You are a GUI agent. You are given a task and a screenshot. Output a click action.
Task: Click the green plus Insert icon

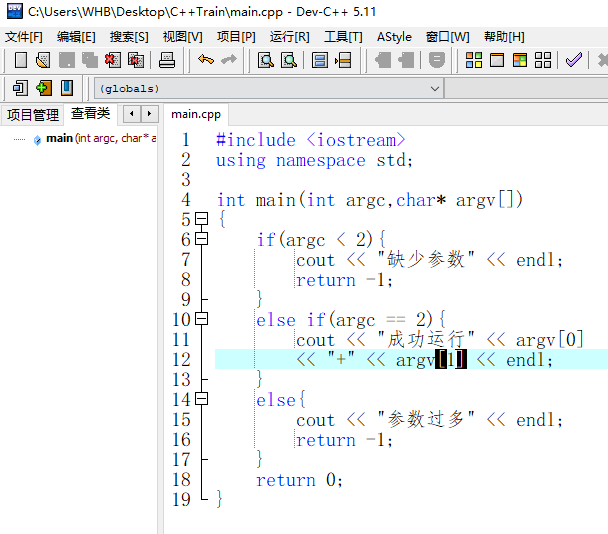coord(43,88)
